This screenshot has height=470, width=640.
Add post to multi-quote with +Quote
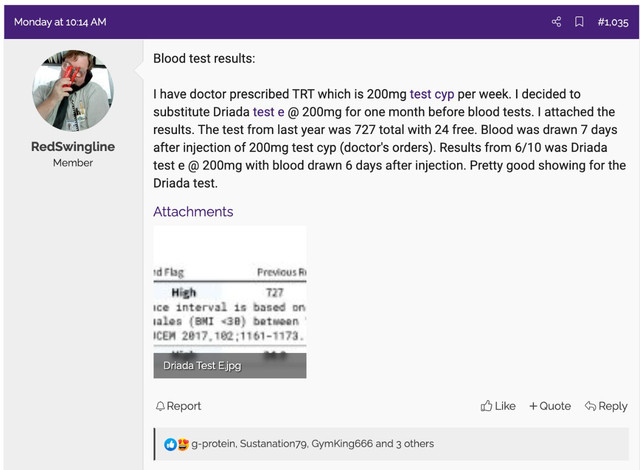[x=549, y=406]
